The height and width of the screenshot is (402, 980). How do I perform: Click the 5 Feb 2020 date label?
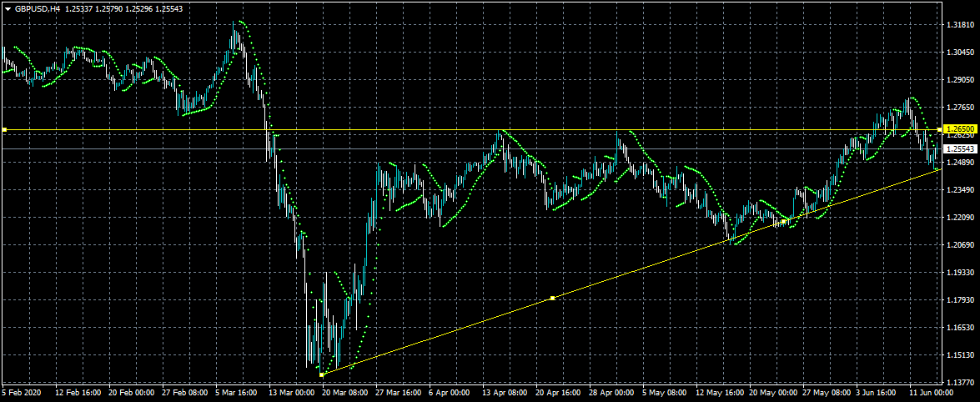[19, 394]
